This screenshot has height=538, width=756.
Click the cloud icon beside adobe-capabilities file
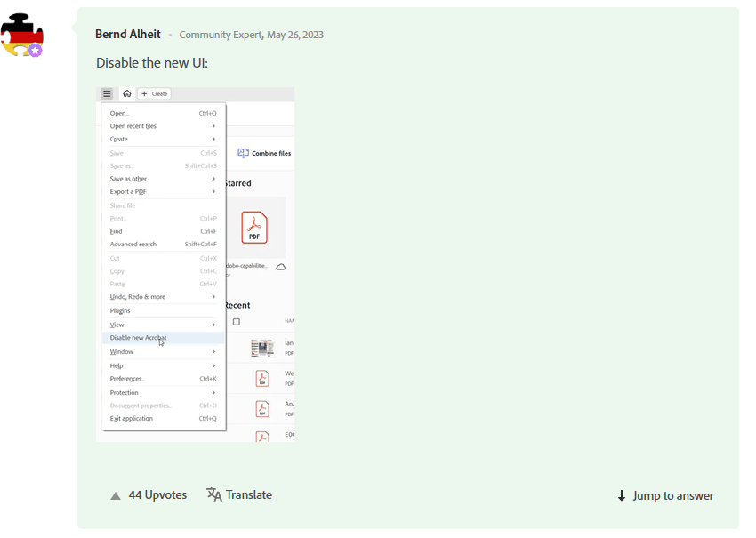coord(280,266)
